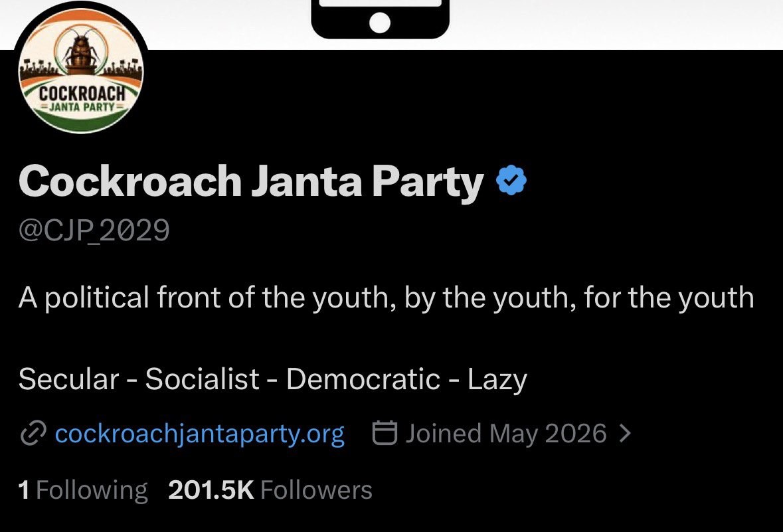Image resolution: width=783 pixels, height=532 pixels.
Task: Click the chain link icon
Action: click(x=33, y=432)
